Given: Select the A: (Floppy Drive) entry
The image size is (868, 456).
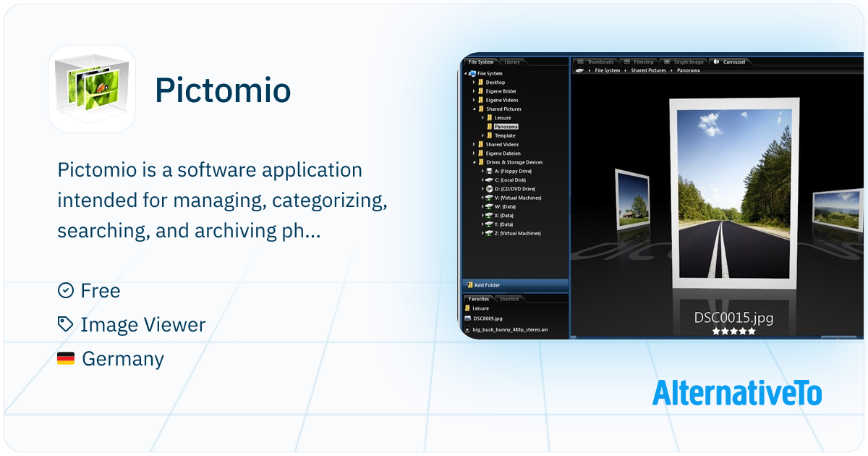Looking at the screenshot, I should [x=513, y=171].
